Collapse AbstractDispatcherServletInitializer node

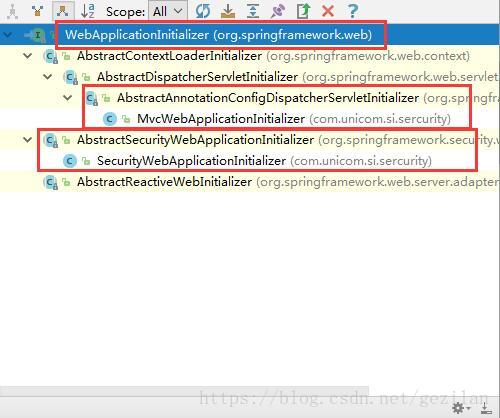coord(48,77)
